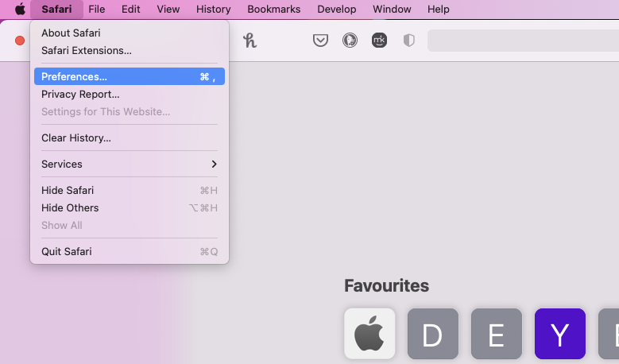Open the History menu

pos(214,9)
